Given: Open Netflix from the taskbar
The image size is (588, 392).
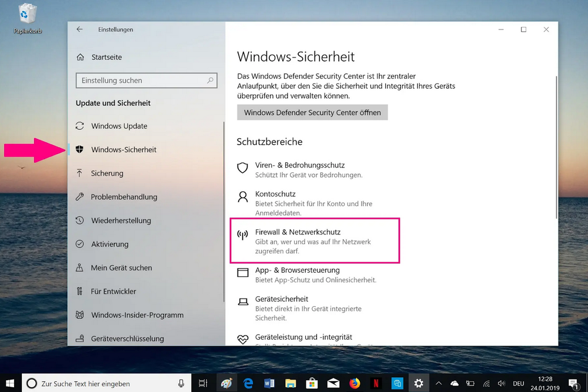Looking at the screenshot, I should click(x=376, y=383).
